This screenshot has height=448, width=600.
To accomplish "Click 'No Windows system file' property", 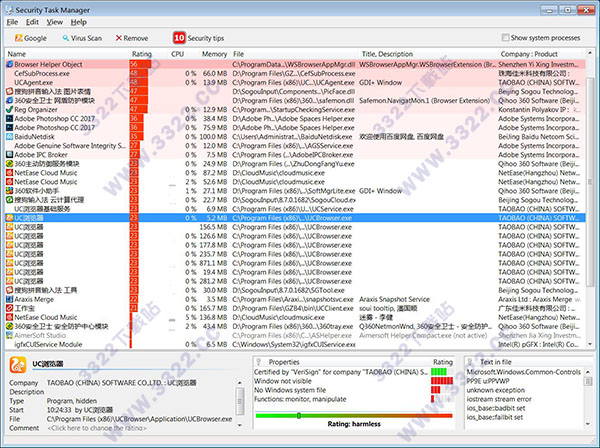I will pyautogui.click(x=290, y=390).
